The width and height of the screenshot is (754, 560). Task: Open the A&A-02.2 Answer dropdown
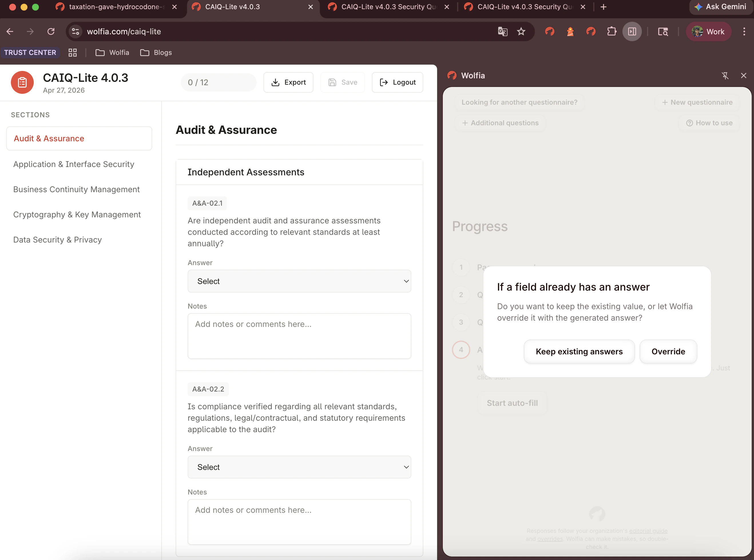pyautogui.click(x=299, y=467)
